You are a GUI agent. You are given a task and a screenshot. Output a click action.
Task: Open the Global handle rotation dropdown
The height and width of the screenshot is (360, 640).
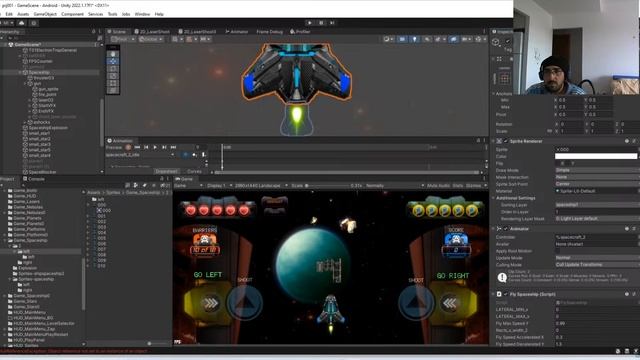(151, 39)
